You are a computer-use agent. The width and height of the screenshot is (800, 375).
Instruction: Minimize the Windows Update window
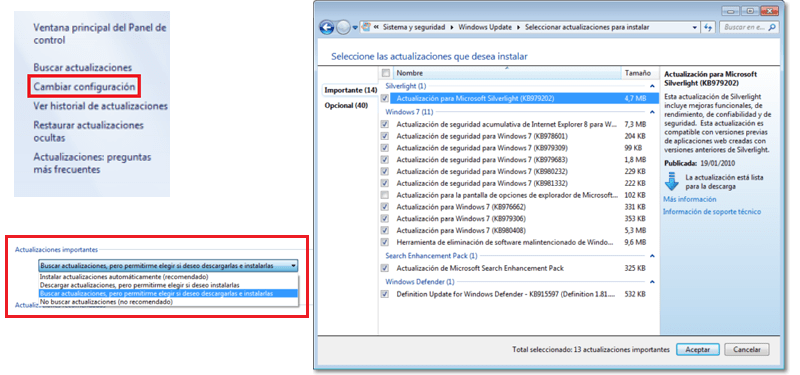[730, 11]
